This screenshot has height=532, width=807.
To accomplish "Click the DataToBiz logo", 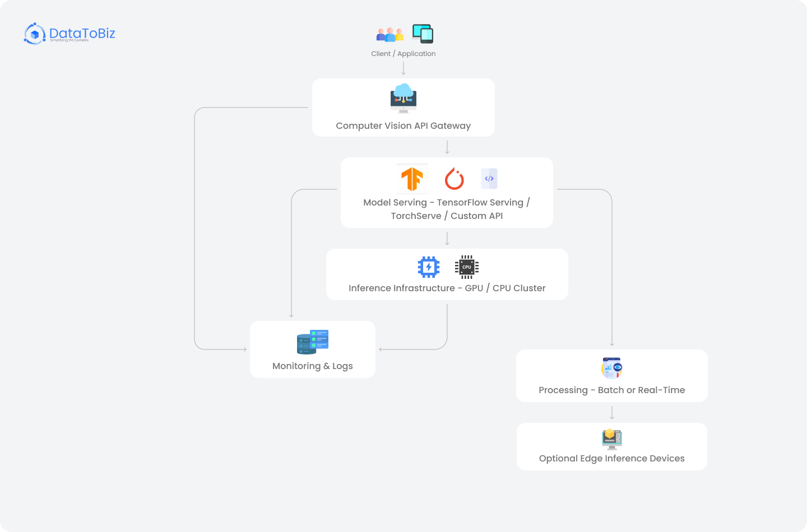I will 69,34.
